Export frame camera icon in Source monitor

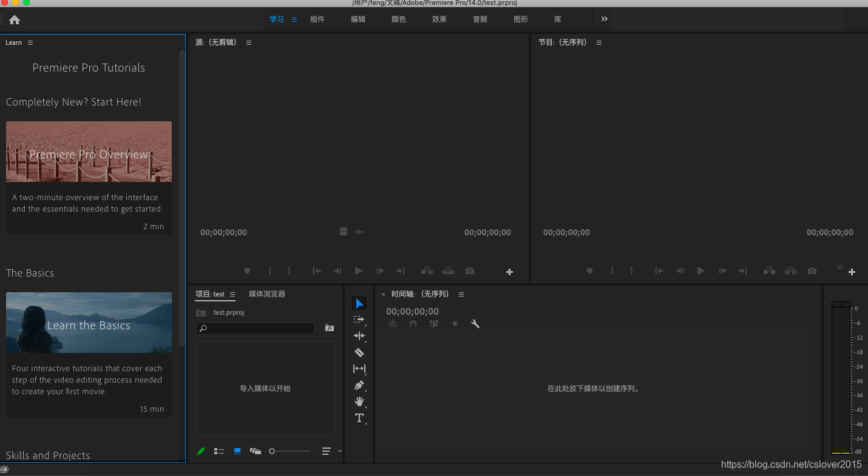(470, 271)
